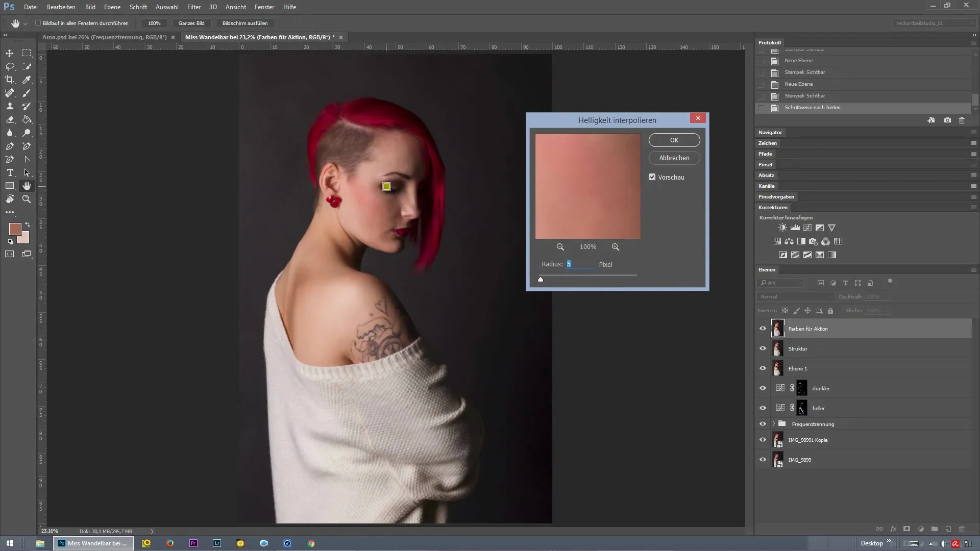The image size is (980, 551).
Task: Select the Paint Bucket tool
Action: tap(27, 119)
